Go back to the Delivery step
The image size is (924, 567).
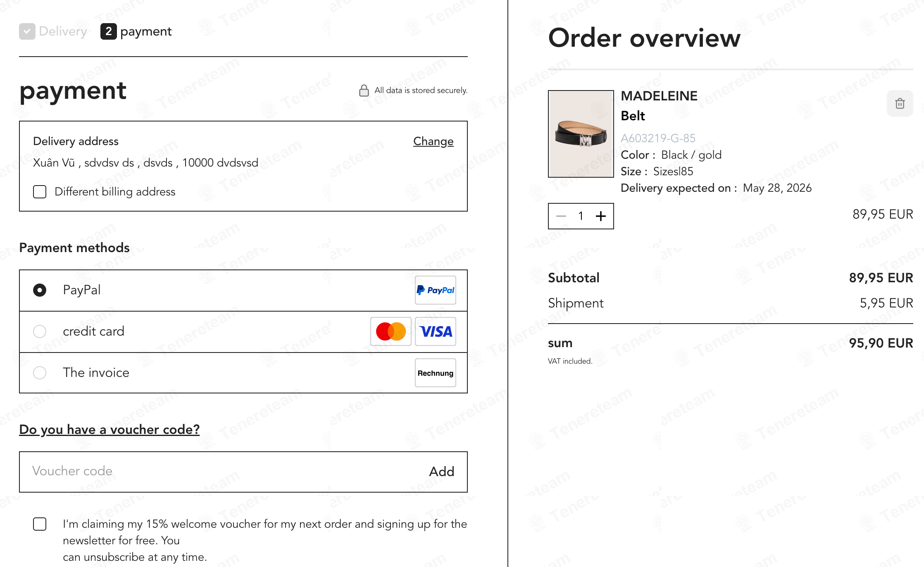pyautogui.click(x=63, y=31)
